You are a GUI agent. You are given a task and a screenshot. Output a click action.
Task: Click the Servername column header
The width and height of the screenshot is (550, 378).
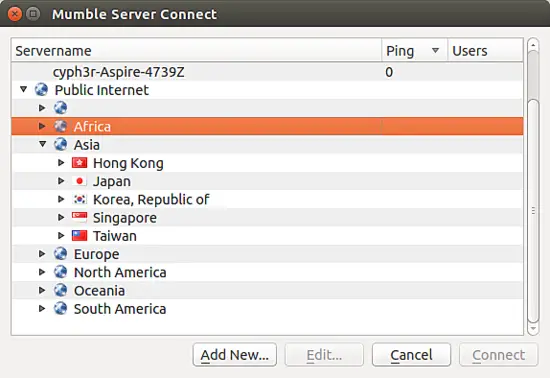click(x=196, y=51)
